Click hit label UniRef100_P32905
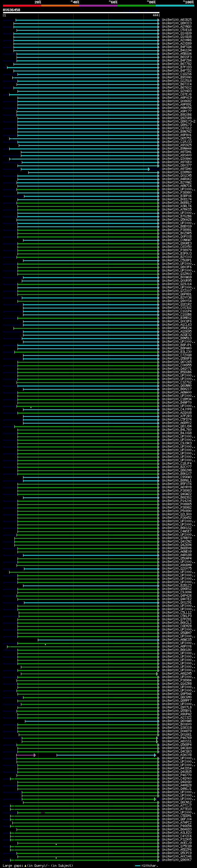Screen dimensions: 197x868 (x=176, y=840)
